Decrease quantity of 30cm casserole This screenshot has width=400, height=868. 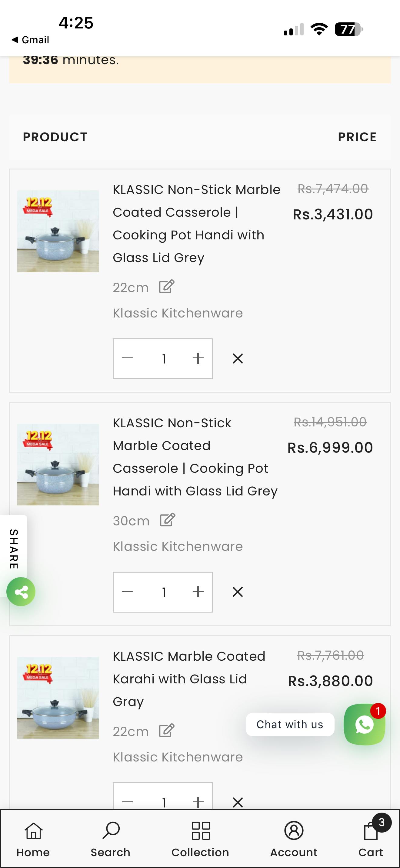[x=127, y=592]
